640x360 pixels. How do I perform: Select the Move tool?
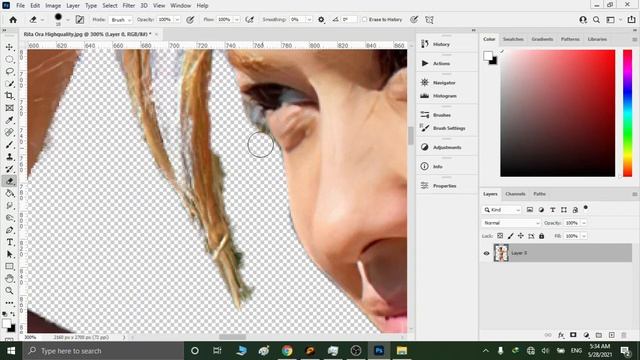(9, 47)
